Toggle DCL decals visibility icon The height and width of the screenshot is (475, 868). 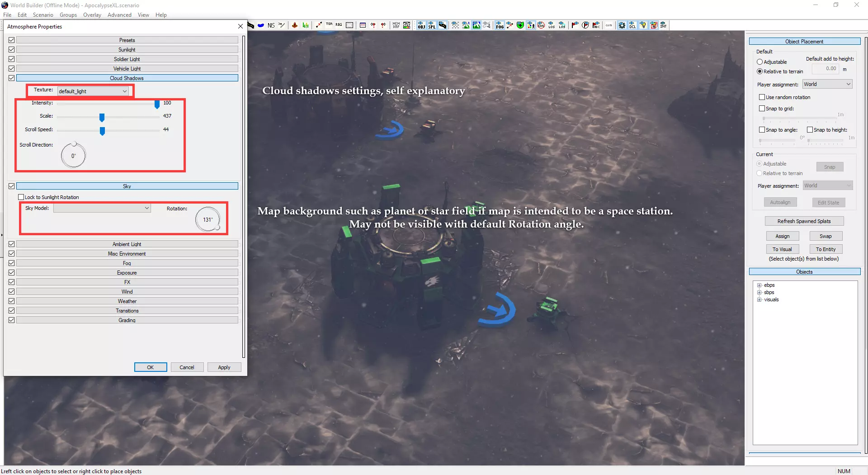[x=632, y=25]
